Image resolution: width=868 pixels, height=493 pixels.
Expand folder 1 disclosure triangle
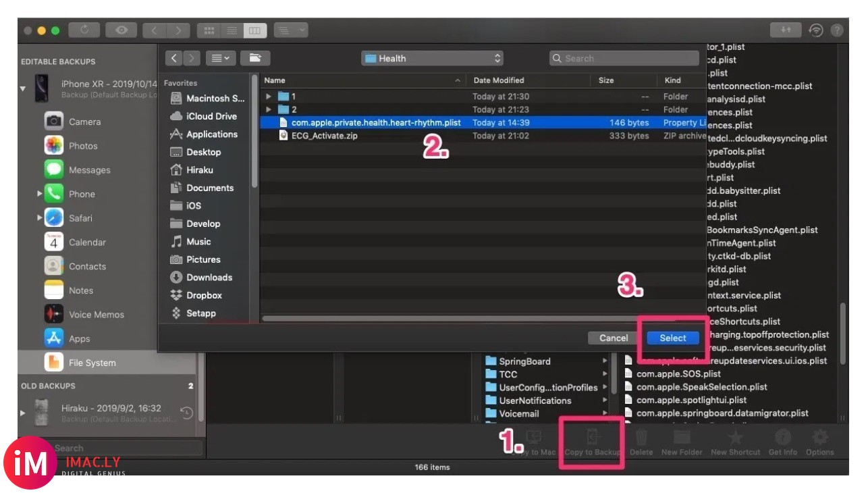[x=269, y=97]
